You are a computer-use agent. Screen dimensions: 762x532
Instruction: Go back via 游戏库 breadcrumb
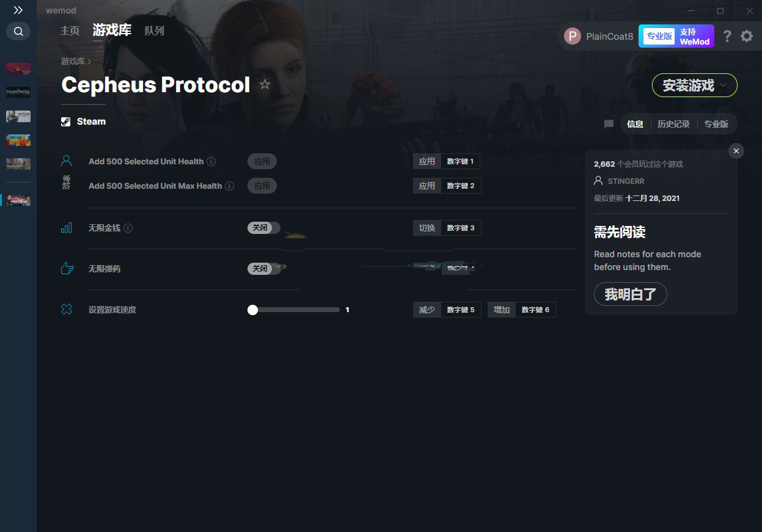pyautogui.click(x=73, y=61)
